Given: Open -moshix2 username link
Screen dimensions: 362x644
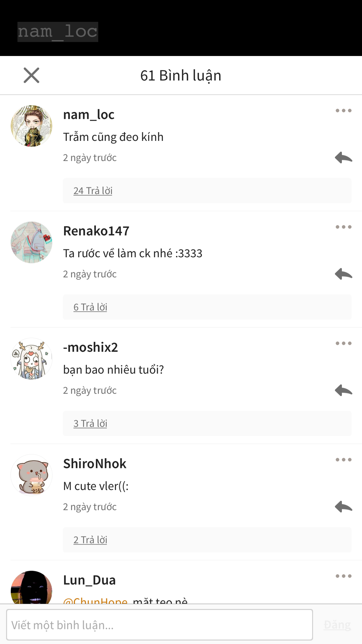Looking at the screenshot, I should [90, 347].
